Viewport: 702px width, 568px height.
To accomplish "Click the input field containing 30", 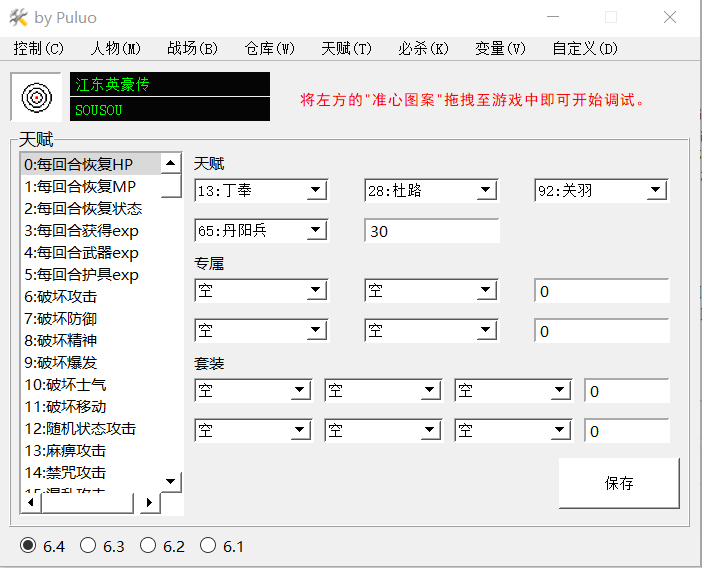I will 432,231.
